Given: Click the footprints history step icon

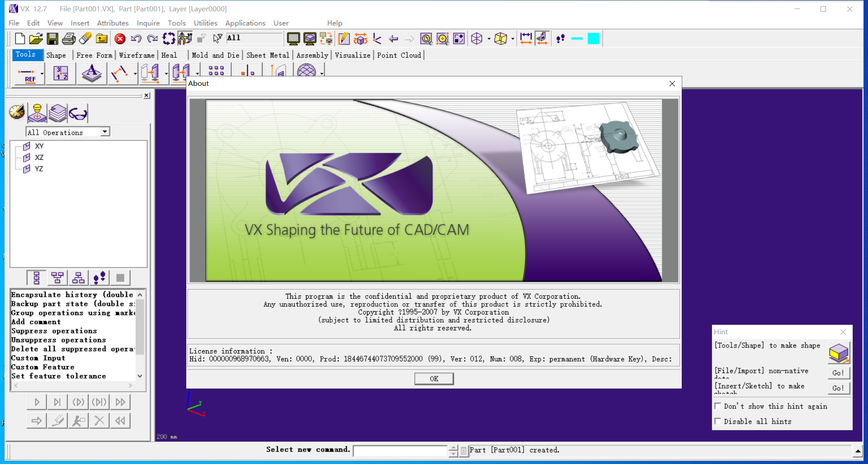Looking at the screenshot, I should point(561,39).
